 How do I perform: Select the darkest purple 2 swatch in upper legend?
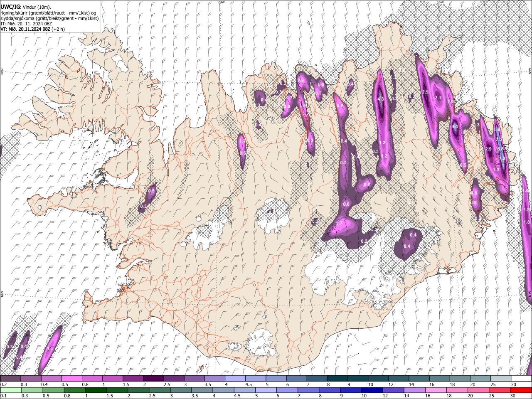153,378
